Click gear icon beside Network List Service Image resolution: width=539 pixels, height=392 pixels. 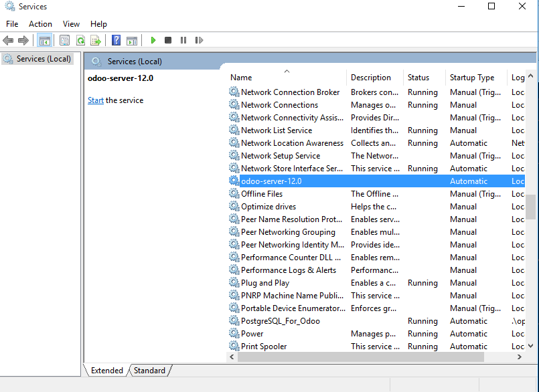(234, 130)
